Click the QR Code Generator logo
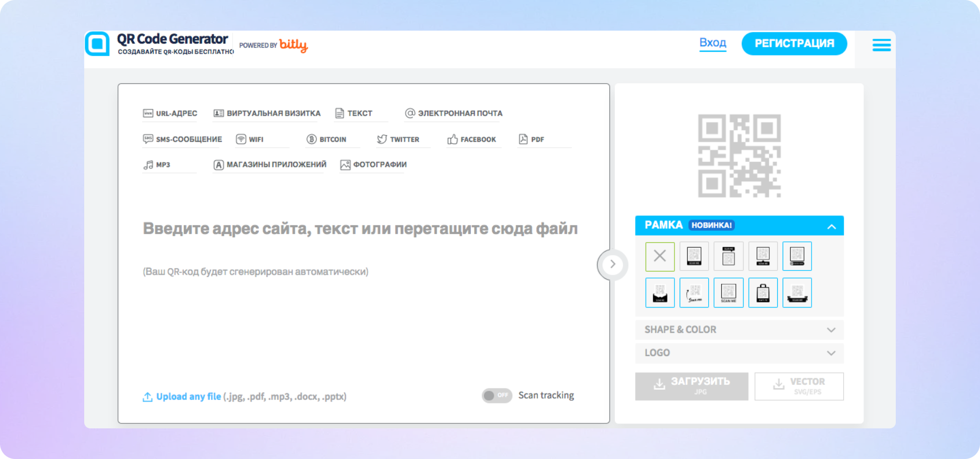This screenshot has width=980, height=459. point(98,44)
